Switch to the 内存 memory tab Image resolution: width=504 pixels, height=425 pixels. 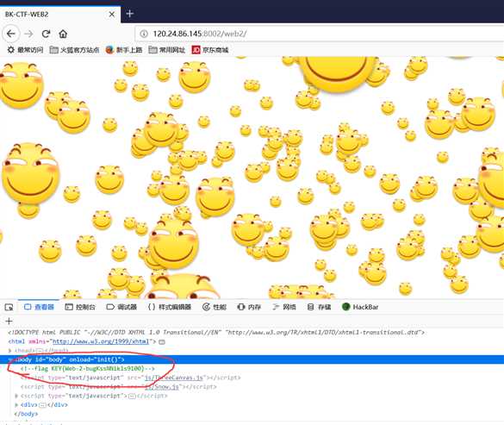(x=249, y=307)
